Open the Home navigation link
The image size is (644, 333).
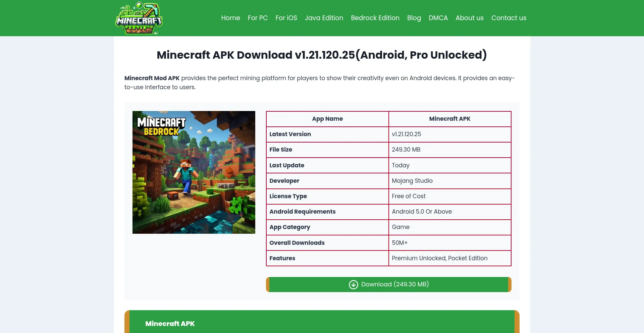pyautogui.click(x=230, y=18)
